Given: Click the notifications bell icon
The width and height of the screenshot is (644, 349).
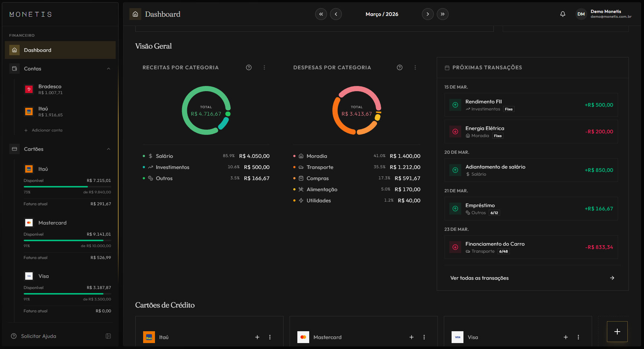Looking at the screenshot, I should (562, 14).
